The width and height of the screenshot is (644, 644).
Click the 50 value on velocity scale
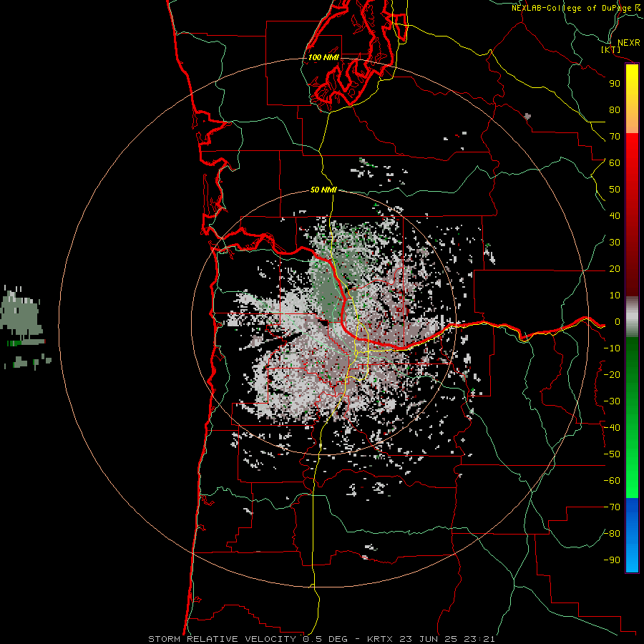point(615,190)
